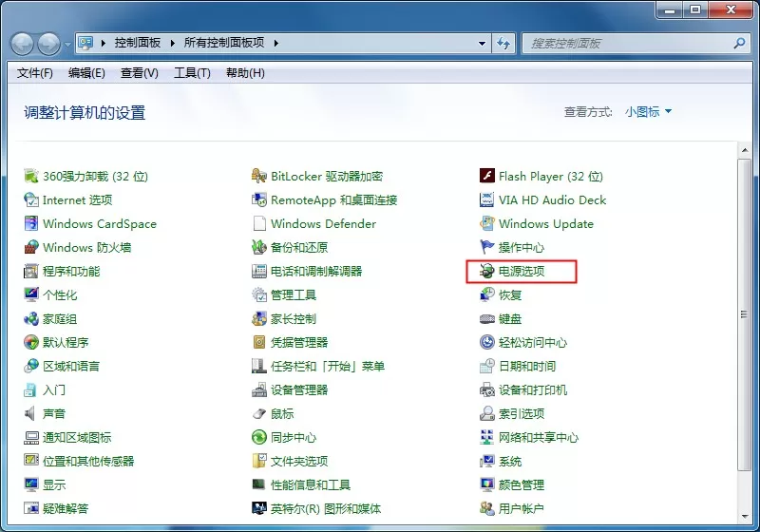Open the 默认程序 icon
Viewport: 760px width, 532px height.
[31, 342]
